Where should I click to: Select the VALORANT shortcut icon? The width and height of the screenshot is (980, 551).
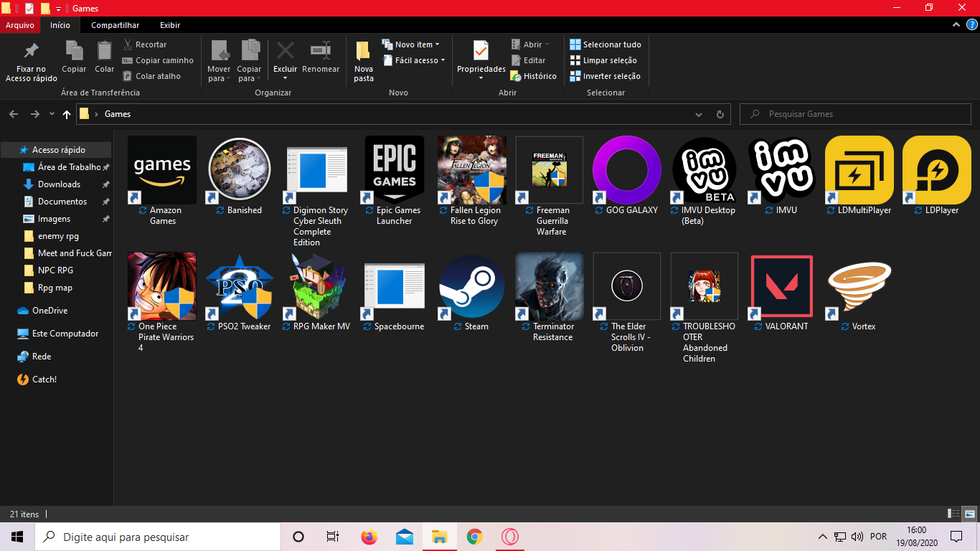pos(782,286)
